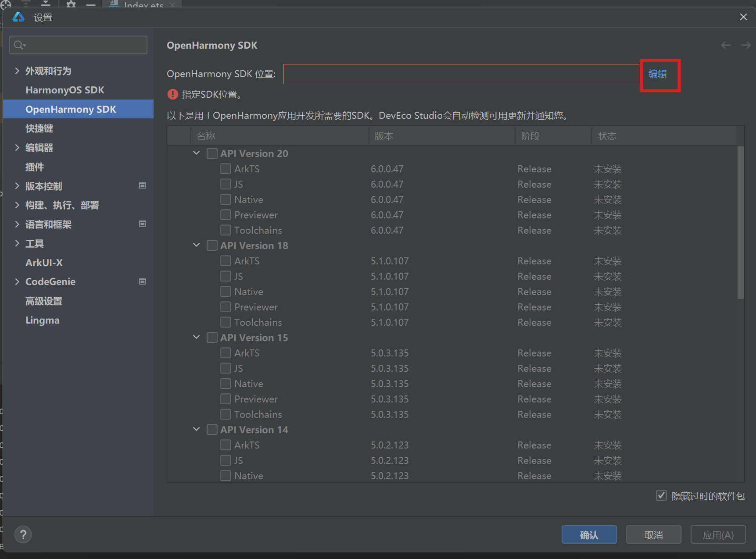
Task: Click the OpenHarmony SDK 位置 input field
Action: [461, 74]
